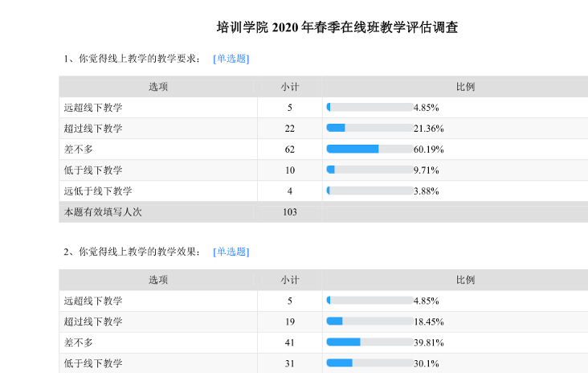Click the 本题有效填写人次 summary row label
Screen dimensions: 588x373
click(103, 212)
